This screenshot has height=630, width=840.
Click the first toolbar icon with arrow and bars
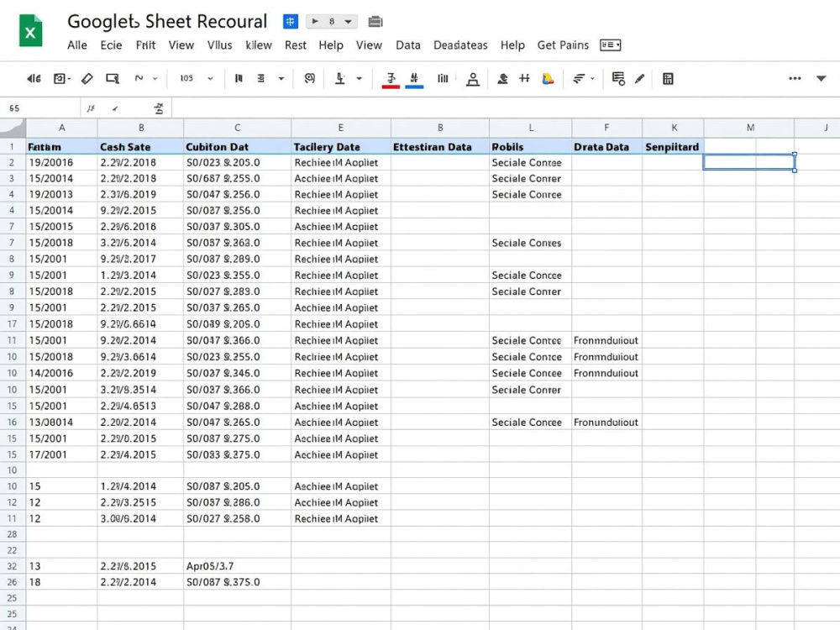pos(34,79)
